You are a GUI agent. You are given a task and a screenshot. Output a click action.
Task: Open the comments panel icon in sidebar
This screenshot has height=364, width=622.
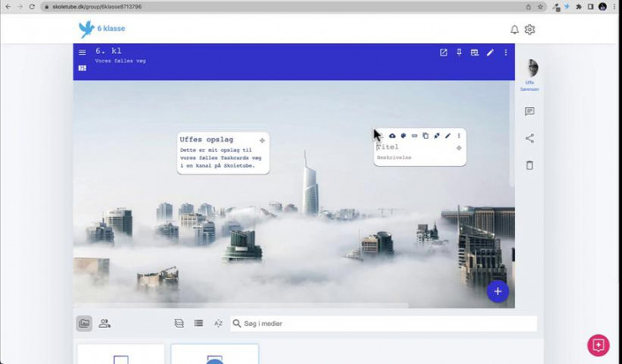point(529,111)
